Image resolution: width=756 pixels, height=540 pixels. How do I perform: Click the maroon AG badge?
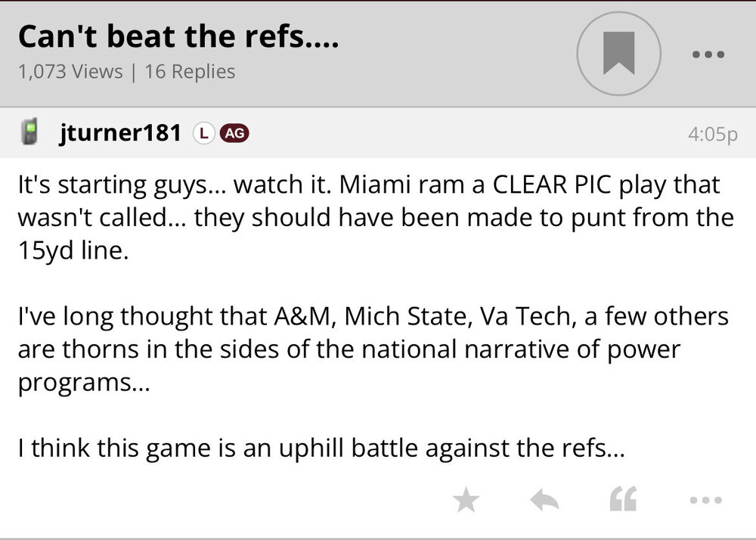234,133
